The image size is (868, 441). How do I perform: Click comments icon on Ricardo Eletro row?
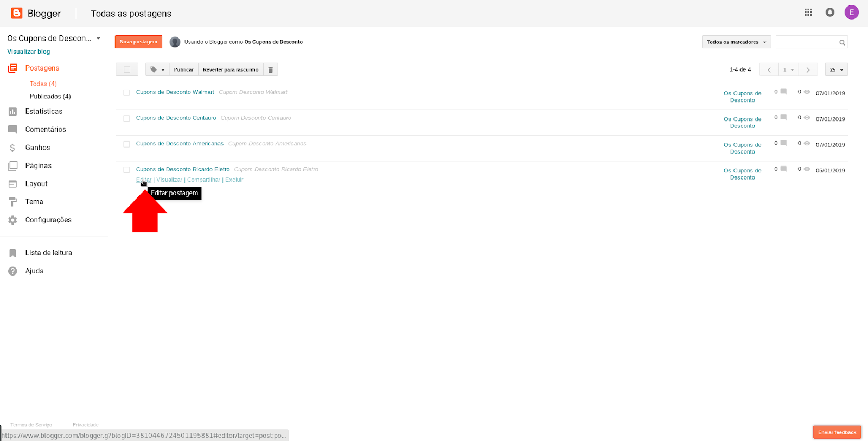[x=783, y=169]
